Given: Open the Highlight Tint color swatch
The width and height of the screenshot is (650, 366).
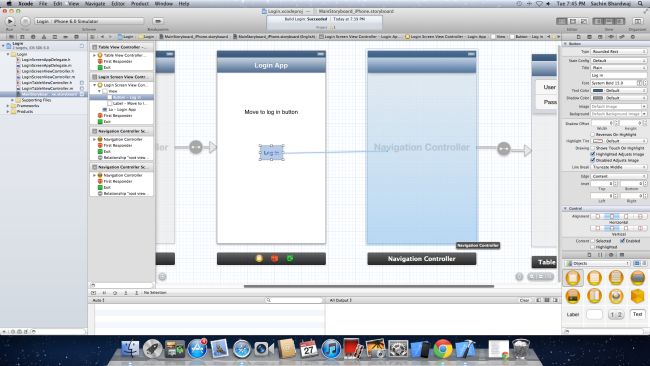Looking at the screenshot, I should (597, 141).
